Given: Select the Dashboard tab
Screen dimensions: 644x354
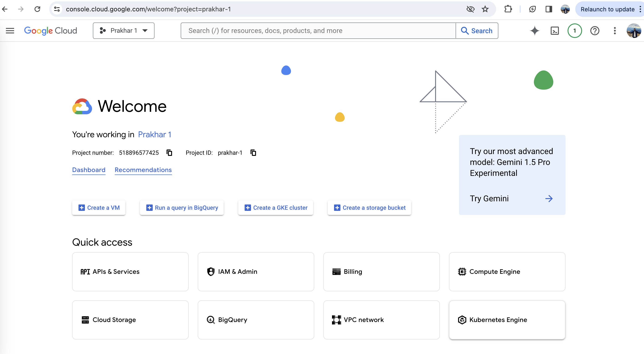Looking at the screenshot, I should click(x=89, y=170).
